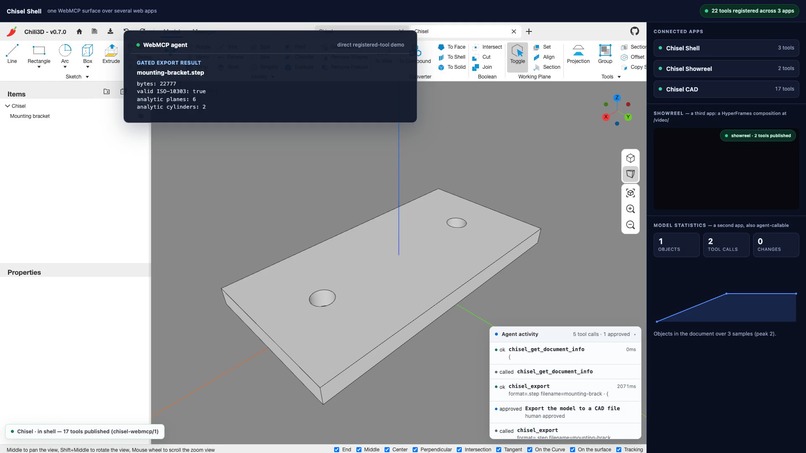
Task: Toggle orthographic view icon in viewport
Action: pyautogui.click(x=630, y=174)
